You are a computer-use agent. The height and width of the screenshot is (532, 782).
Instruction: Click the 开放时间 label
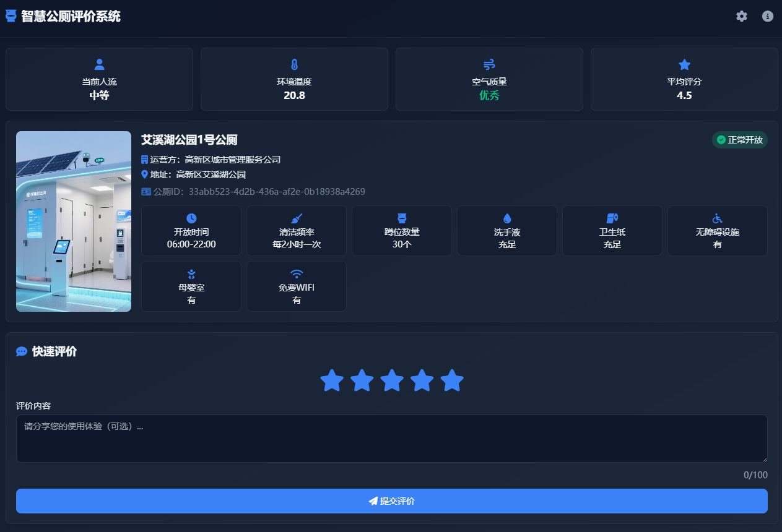point(191,232)
